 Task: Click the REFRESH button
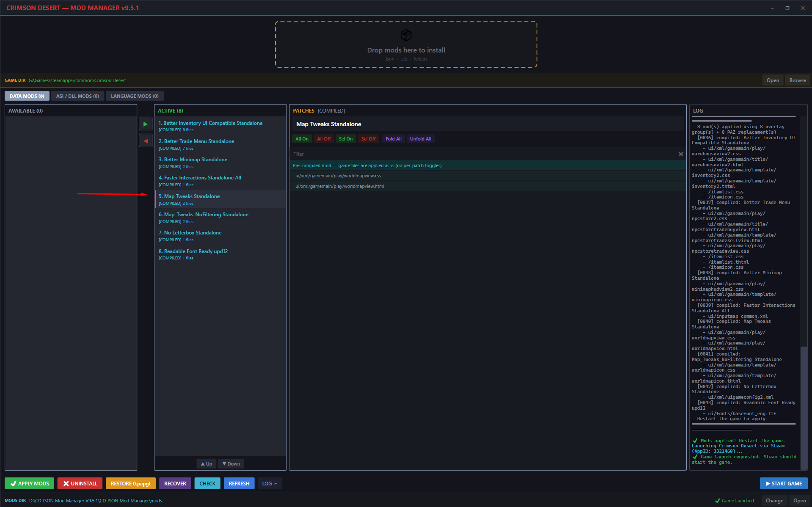239,483
